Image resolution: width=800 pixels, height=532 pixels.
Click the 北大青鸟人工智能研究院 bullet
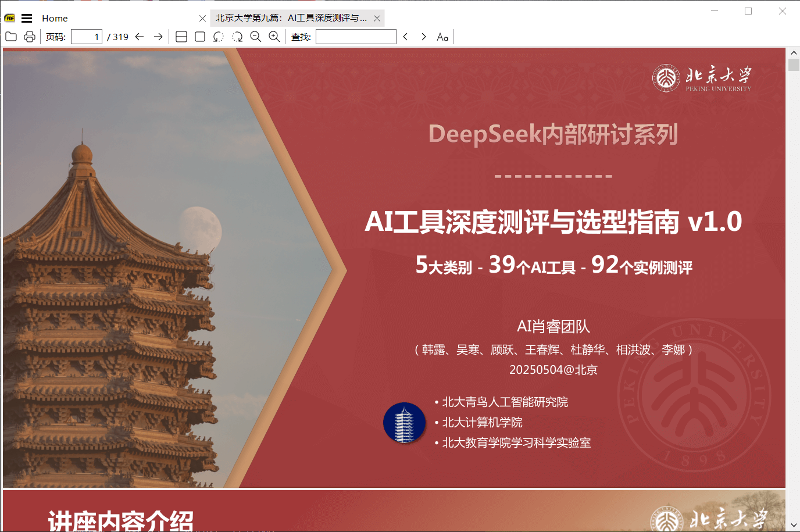click(501, 402)
